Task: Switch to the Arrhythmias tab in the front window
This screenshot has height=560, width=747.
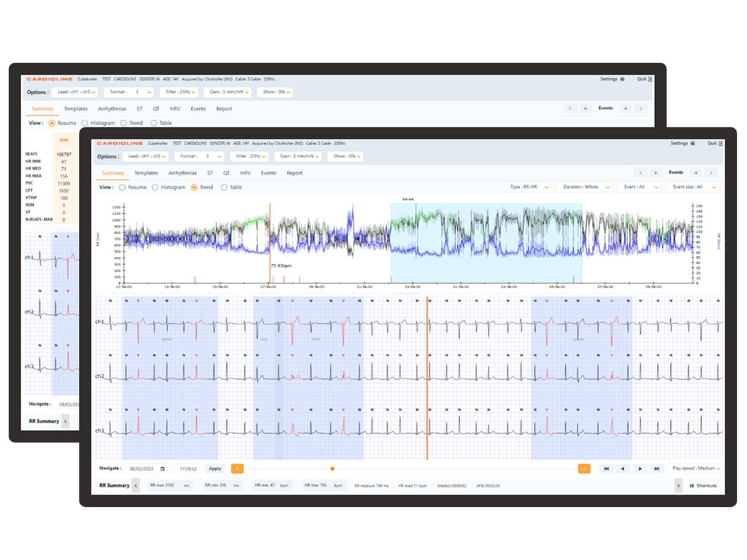Action: click(x=182, y=173)
